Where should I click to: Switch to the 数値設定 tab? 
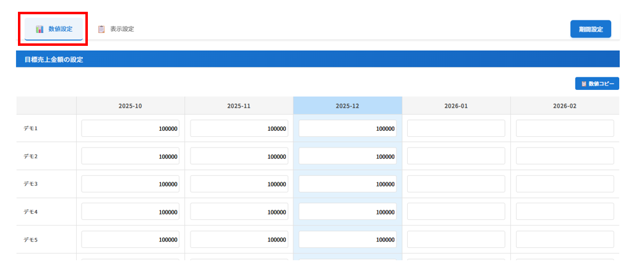click(54, 29)
